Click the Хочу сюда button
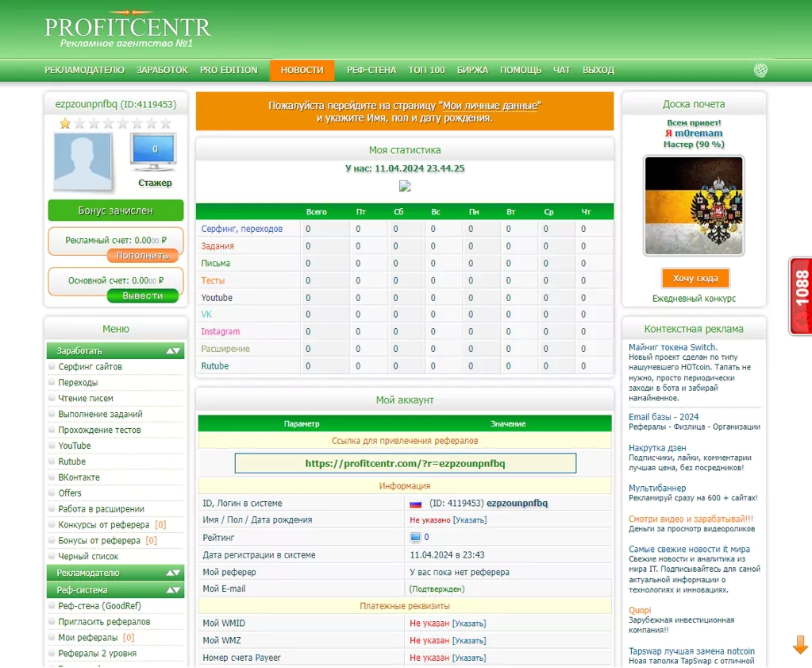The image size is (812, 668). 695,278
